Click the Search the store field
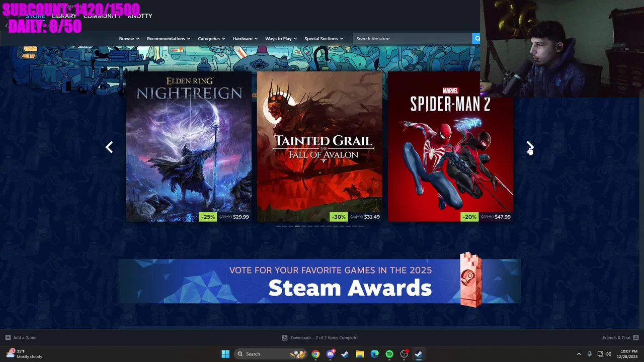The height and width of the screenshot is (362, 644). coord(413,38)
